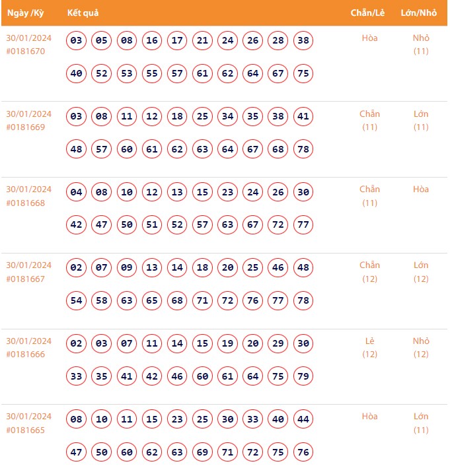Open draw ID #0181670
Image resolution: width=450 pixels, height=476 pixels.
click(x=26, y=51)
